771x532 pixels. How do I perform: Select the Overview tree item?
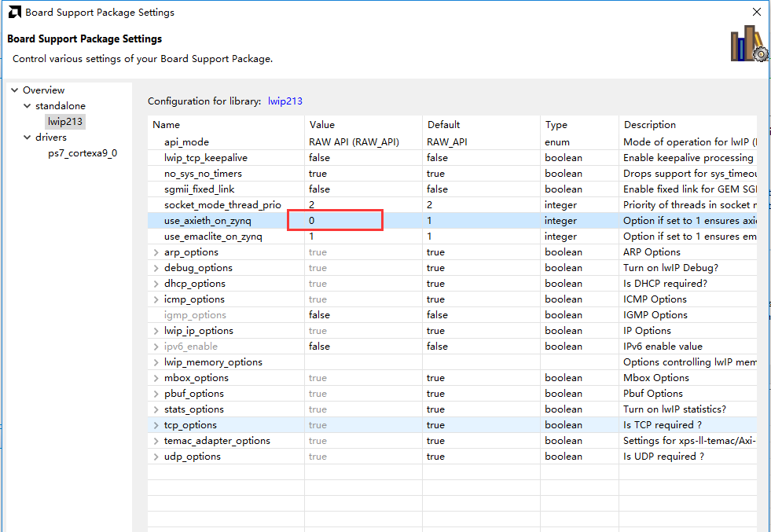click(x=44, y=90)
